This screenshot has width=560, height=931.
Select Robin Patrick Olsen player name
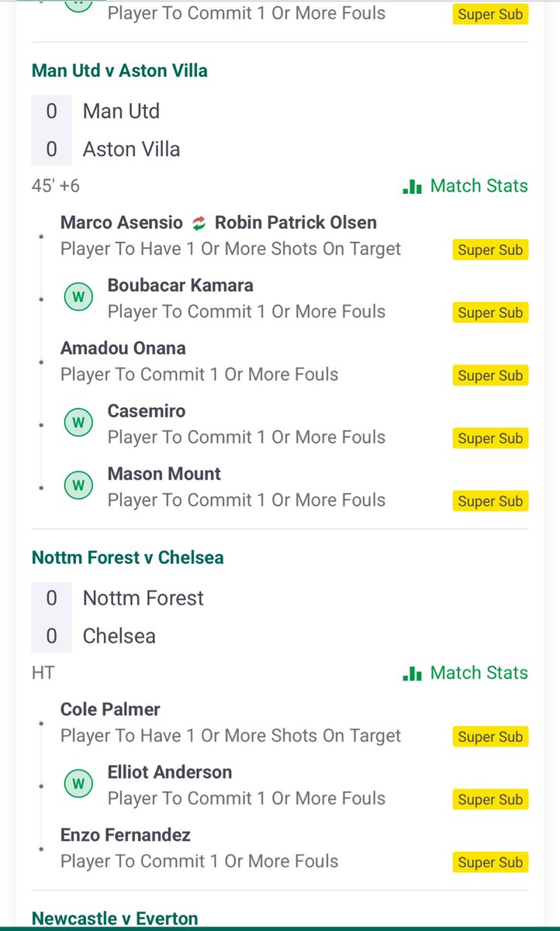click(x=296, y=223)
